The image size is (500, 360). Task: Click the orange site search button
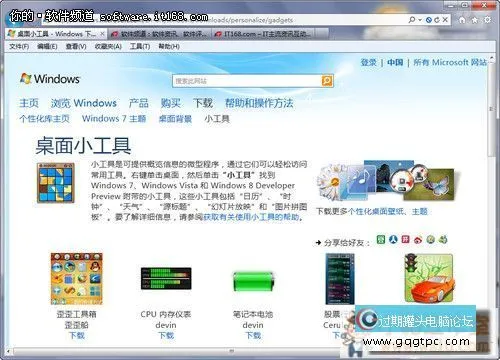pyautogui.click(x=327, y=81)
